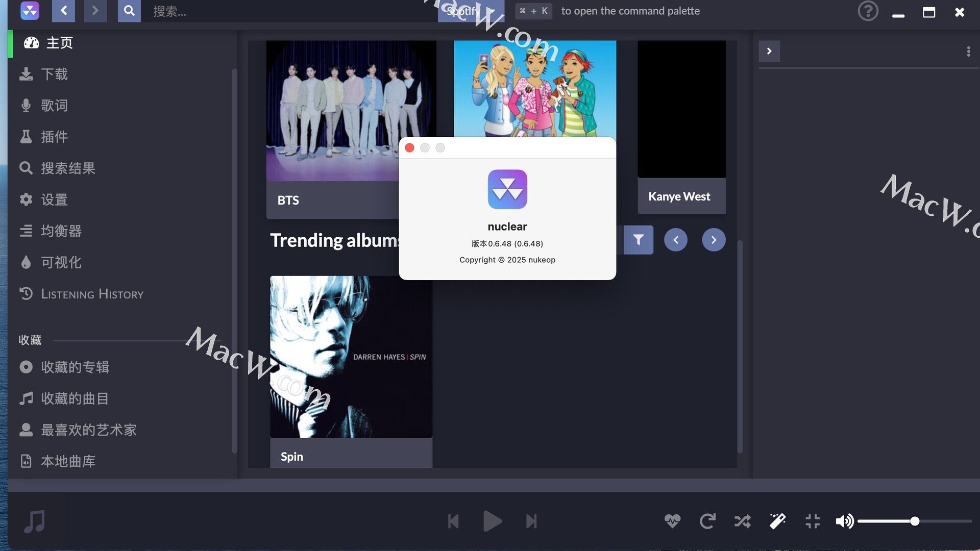The image size is (980, 551).
Task: Click the sidebar vertical scrollbar
Action: [234, 260]
